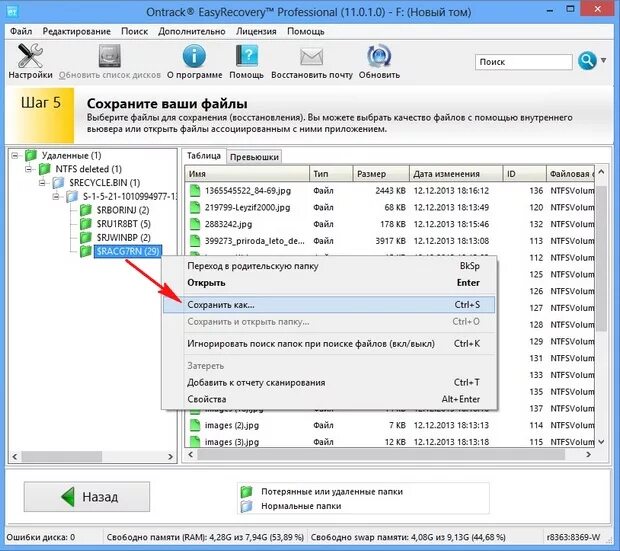Click the folder icon of NTFS deleted
This screenshot has height=551, width=620.
tap(45, 169)
